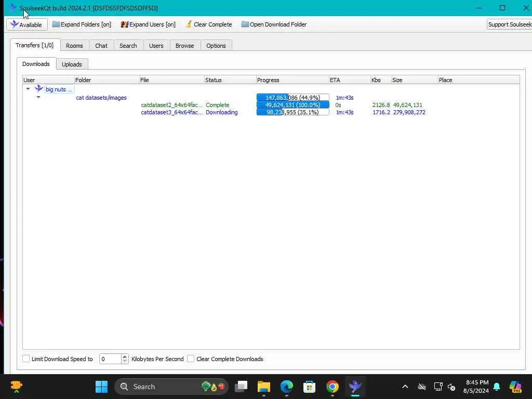The width and height of the screenshot is (532, 399).
Task: Click the Complete status text
Action: tap(218, 105)
